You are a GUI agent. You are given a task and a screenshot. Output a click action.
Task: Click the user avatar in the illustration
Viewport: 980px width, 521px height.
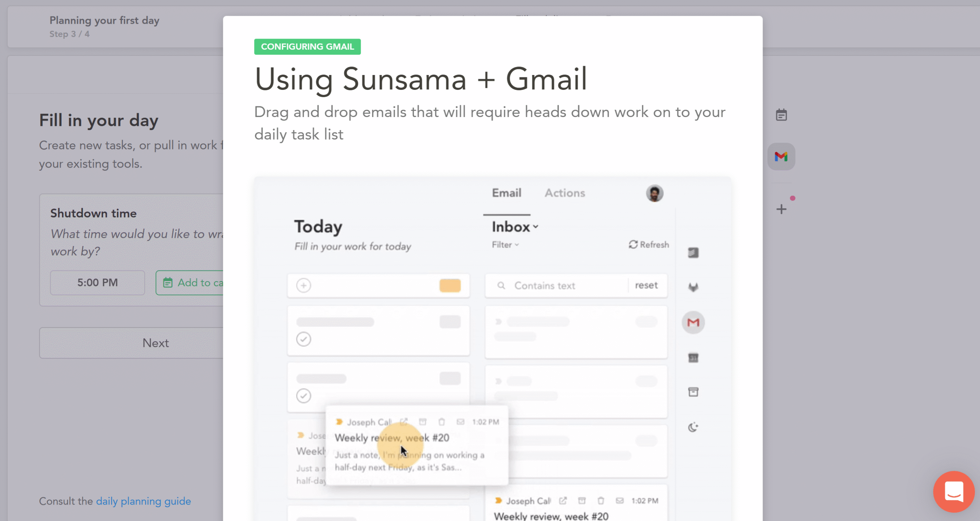coord(655,193)
